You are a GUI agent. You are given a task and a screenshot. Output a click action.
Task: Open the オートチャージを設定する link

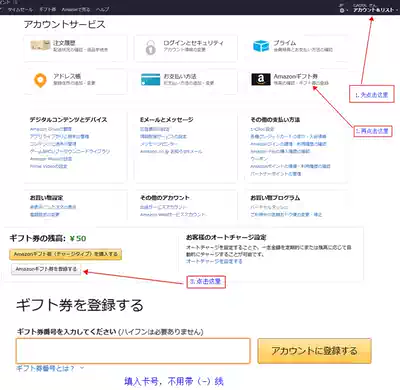214,261
